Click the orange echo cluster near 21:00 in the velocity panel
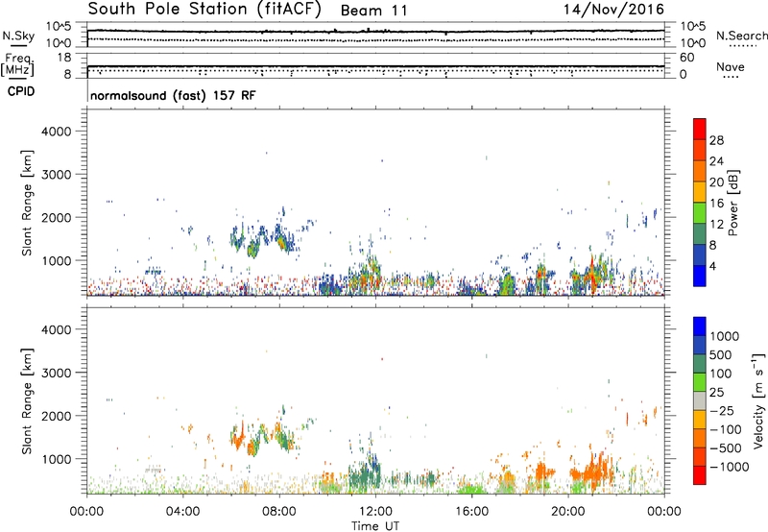This screenshot has height=532, width=768. click(591, 472)
